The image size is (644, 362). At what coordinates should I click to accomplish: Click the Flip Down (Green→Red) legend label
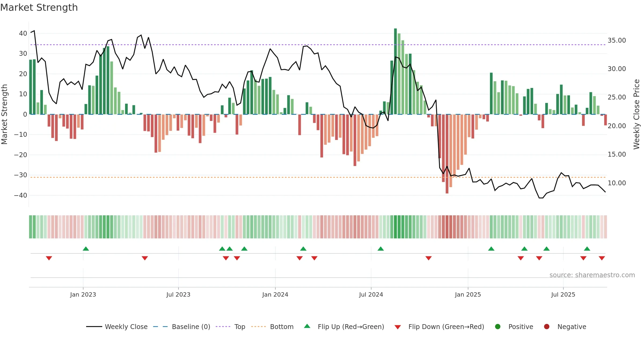tap(446, 327)
